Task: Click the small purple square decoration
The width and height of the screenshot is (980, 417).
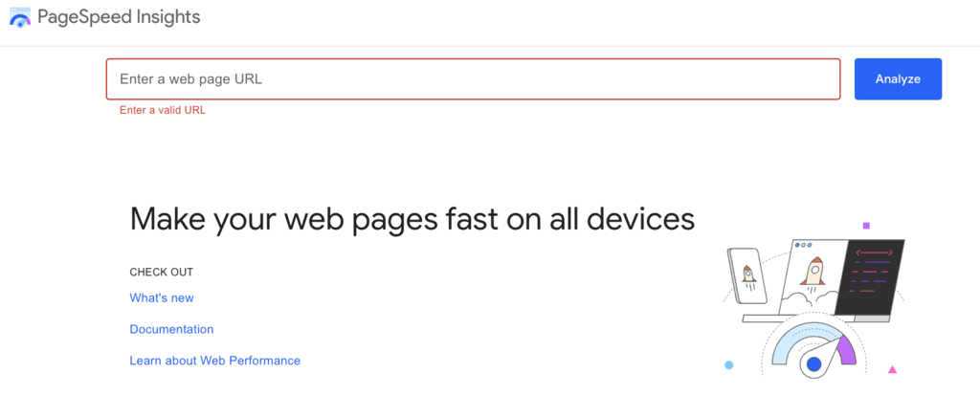Action: 866,226
